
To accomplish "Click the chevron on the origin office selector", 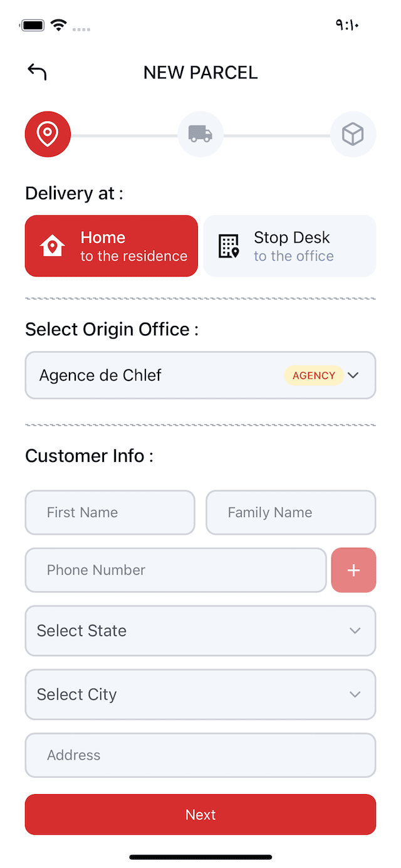I will (353, 375).
